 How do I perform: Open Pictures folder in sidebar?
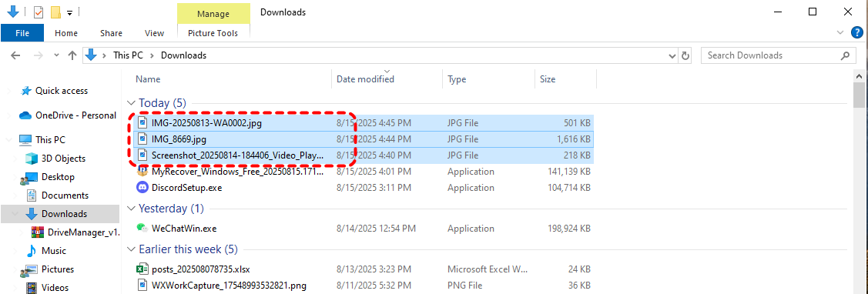coord(58,269)
